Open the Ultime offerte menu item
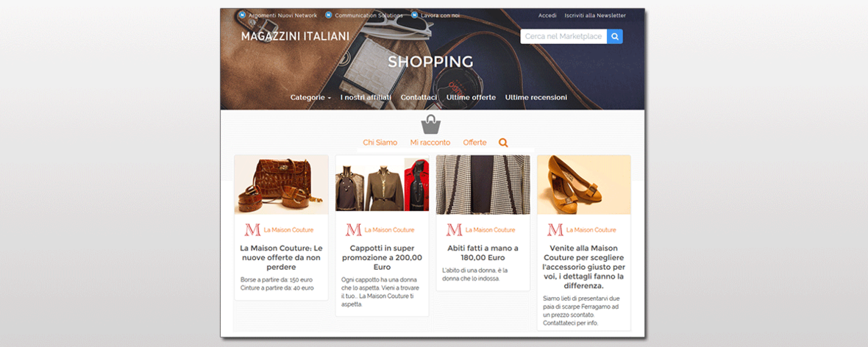The height and width of the screenshot is (347, 868). tap(471, 97)
